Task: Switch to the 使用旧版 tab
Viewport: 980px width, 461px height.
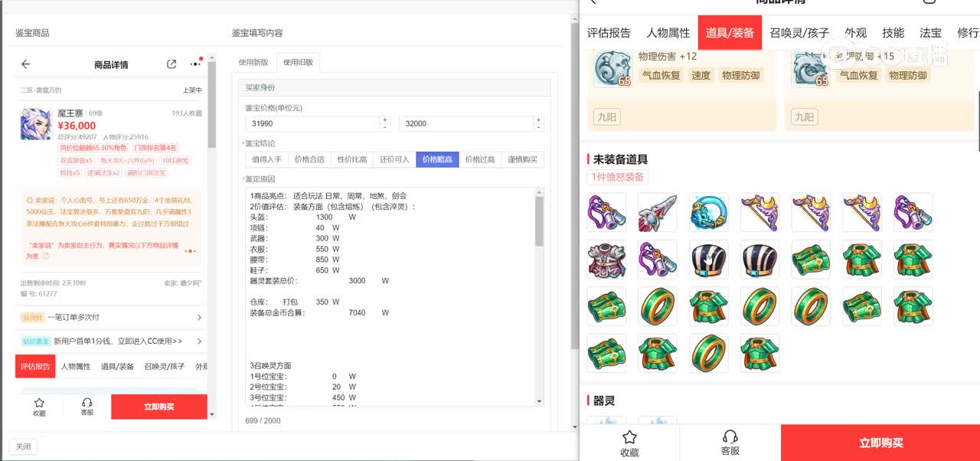Action: coord(298,62)
